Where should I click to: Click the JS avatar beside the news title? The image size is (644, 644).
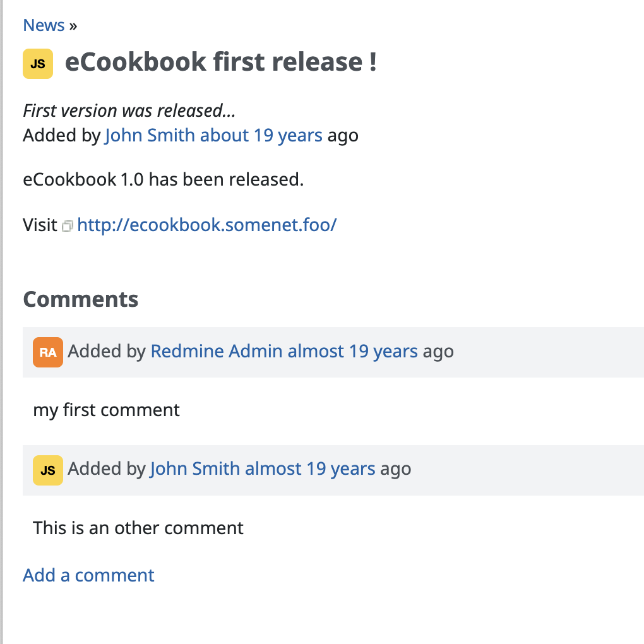click(38, 64)
